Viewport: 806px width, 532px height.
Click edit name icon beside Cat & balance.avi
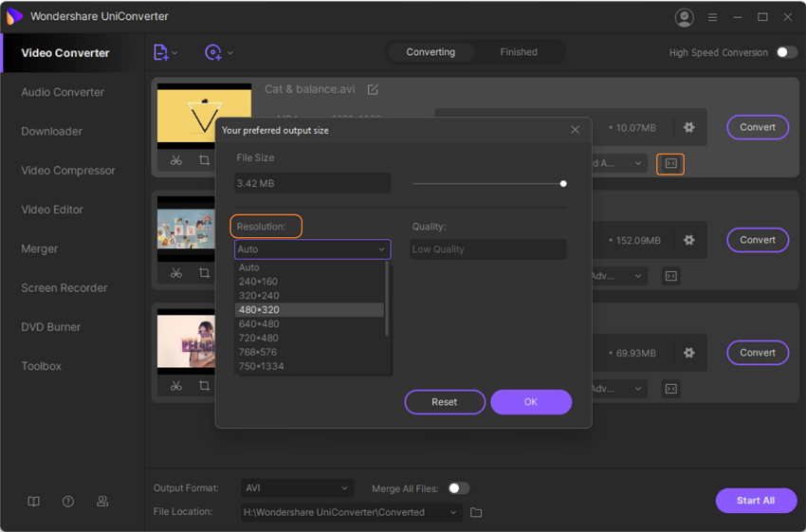pos(373,89)
